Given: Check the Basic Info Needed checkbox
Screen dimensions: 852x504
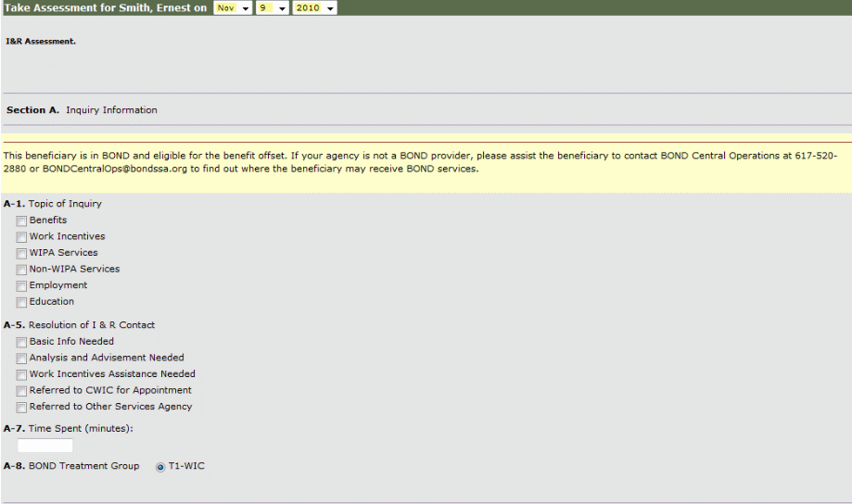Looking at the screenshot, I should click(21, 342).
